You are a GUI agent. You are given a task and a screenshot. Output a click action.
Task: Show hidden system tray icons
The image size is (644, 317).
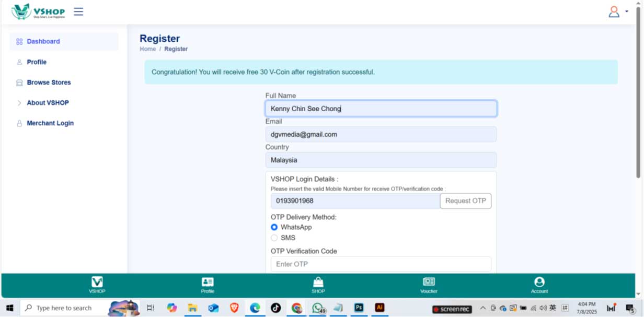coord(482,308)
